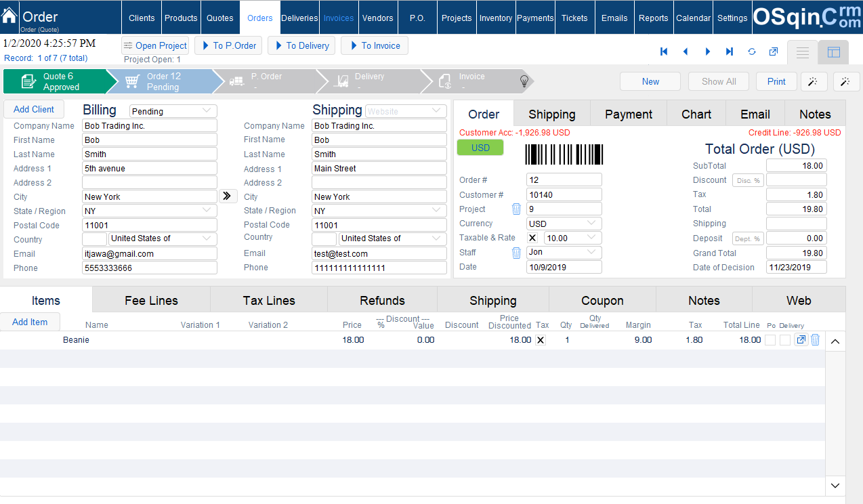The image size is (863, 504).
Task: Check Beanie Delivery checkbox
Action: [x=785, y=340]
